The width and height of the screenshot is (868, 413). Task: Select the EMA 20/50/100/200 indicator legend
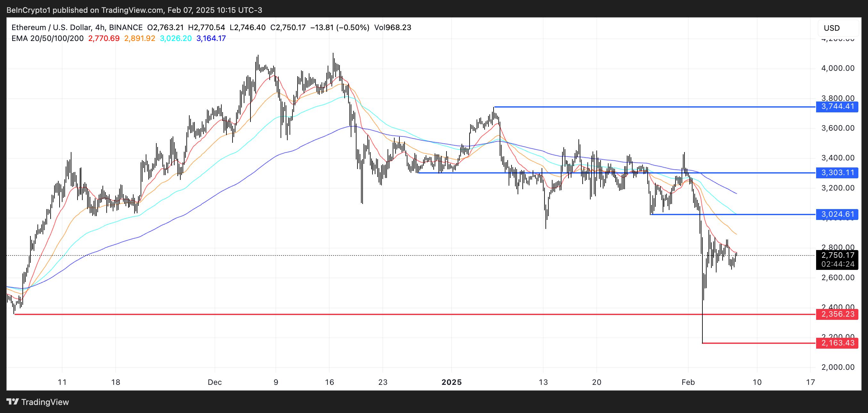point(47,38)
